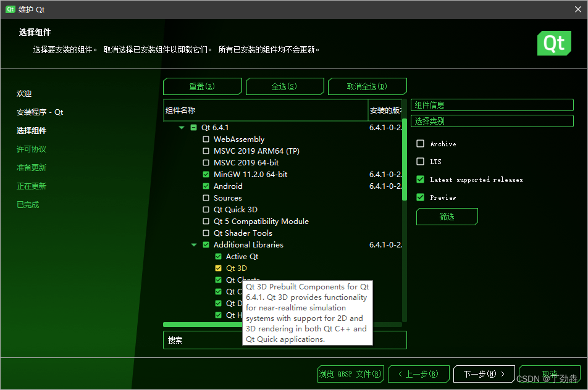Check the Qt Quick 3D checkbox
Image resolution: width=588 pixels, height=390 pixels.
pos(206,209)
